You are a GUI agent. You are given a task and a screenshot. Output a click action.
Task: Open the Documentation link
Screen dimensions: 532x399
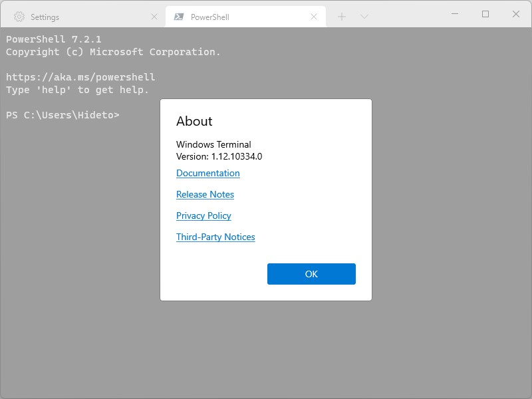207,173
